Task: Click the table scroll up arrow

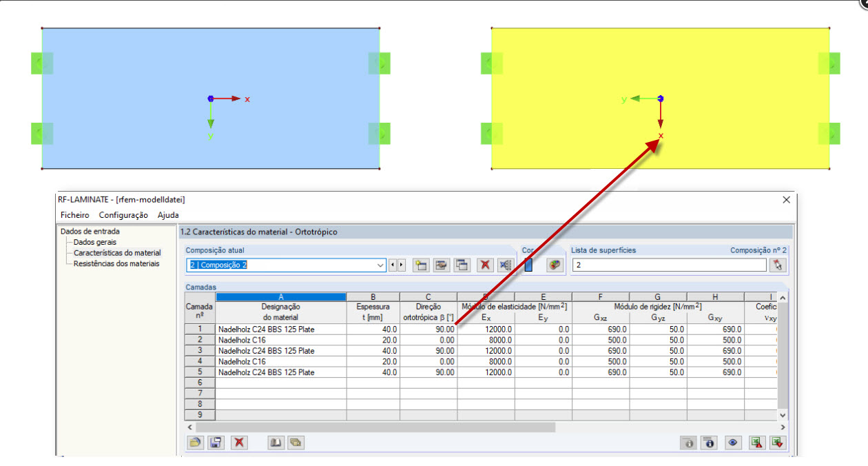Action: (783, 298)
